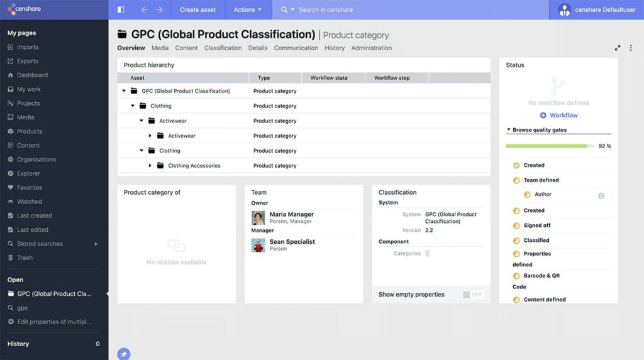Switch to the Media tab

click(x=160, y=48)
